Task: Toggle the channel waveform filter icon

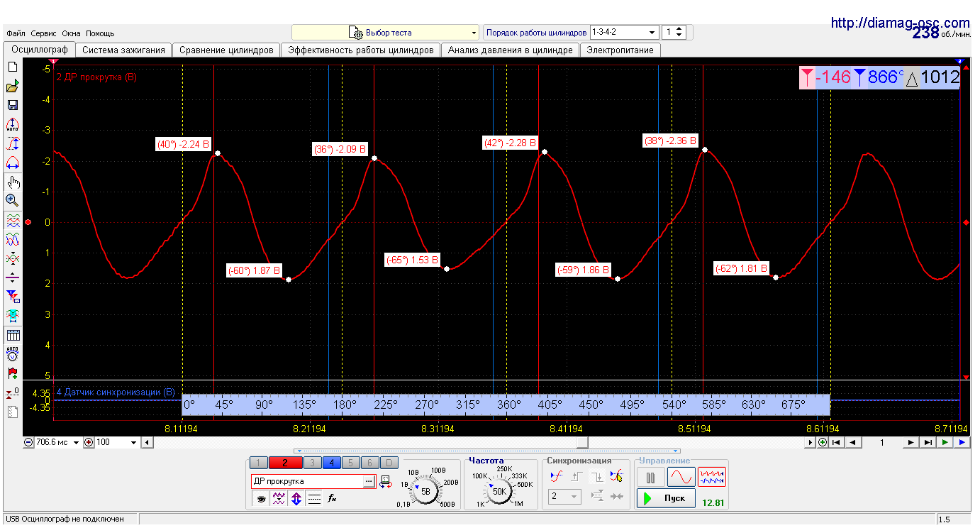Action: [279, 499]
